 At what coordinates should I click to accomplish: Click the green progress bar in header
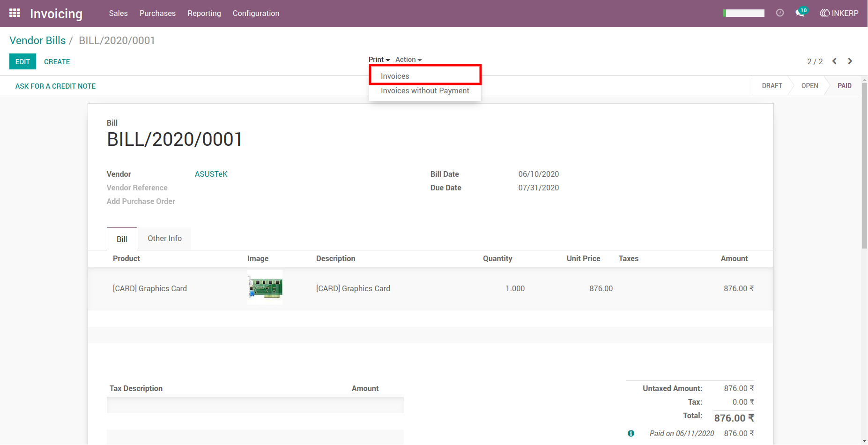(744, 13)
